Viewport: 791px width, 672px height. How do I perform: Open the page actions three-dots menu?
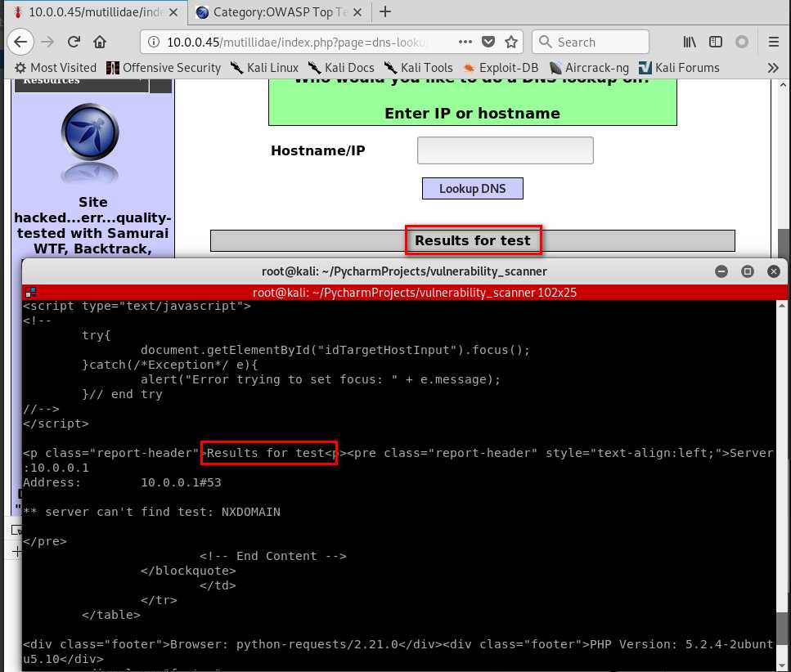(465, 42)
